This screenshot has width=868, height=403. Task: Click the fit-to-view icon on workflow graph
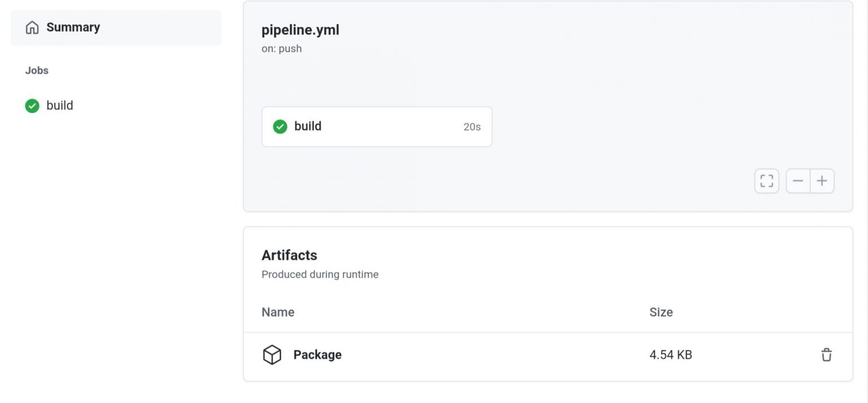pyautogui.click(x=766, y=180)
